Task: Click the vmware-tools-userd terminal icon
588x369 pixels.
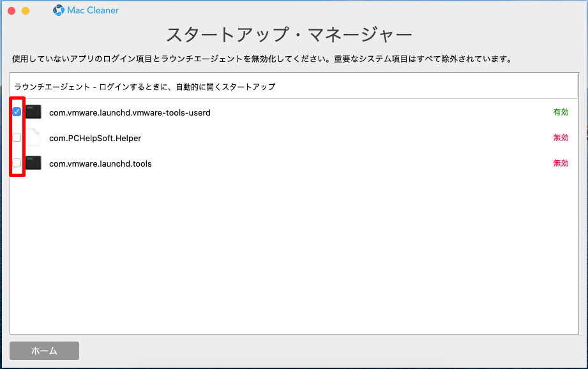Action: pos(33,112)
